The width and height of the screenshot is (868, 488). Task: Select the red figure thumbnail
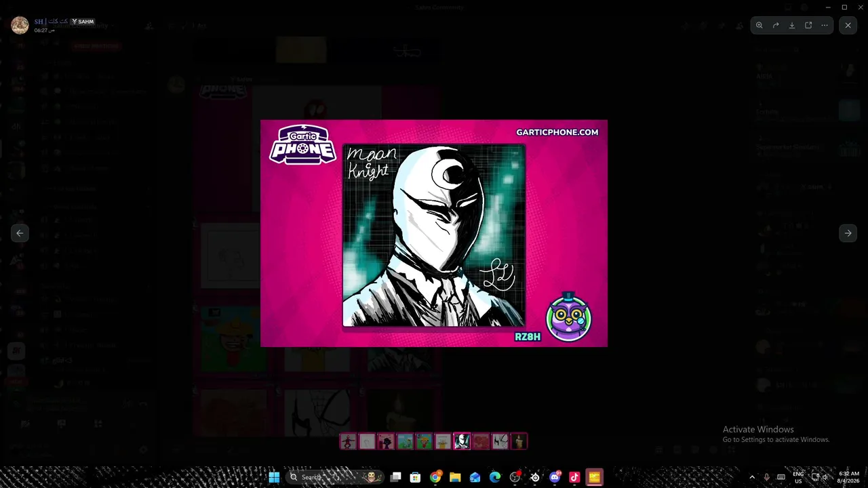(348, 442)
